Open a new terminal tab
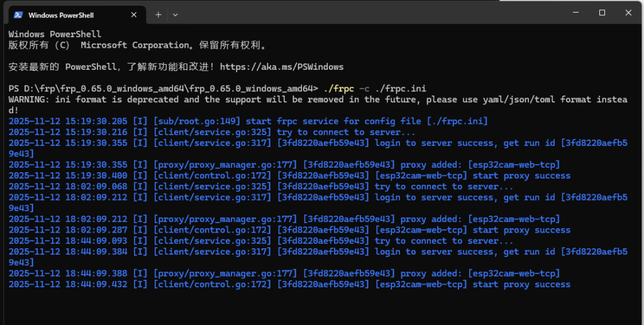 coord(158,15)
